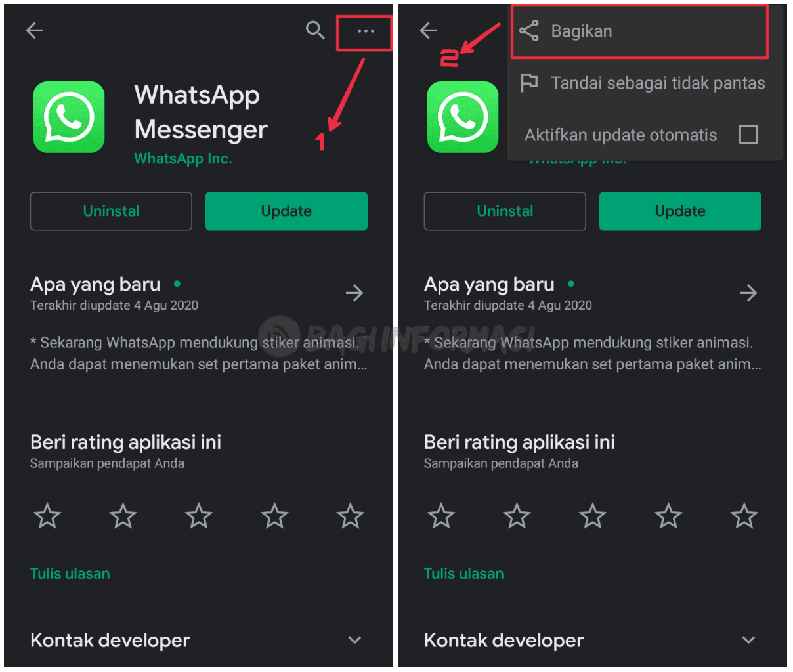Expand Kontak developer in right screen
This screenshot has height=672, width=793.
point(748,640)
